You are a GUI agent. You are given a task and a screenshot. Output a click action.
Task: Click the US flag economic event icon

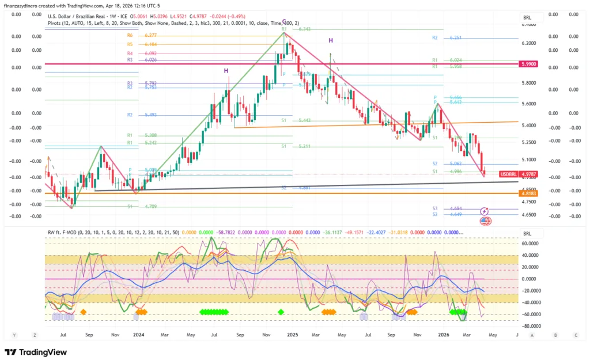485,221
